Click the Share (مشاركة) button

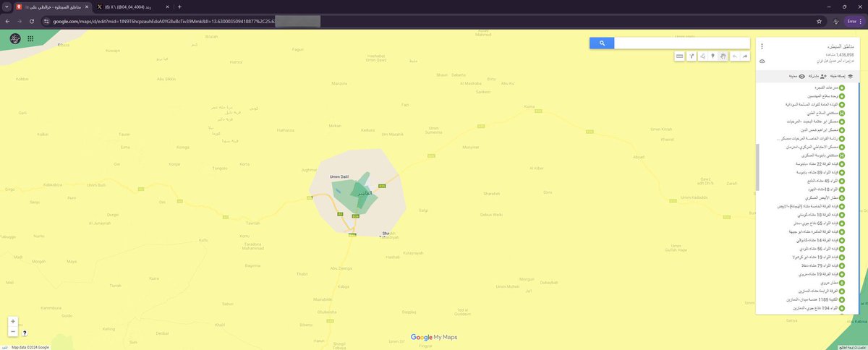pyautogui.click(x=817, y=75)
